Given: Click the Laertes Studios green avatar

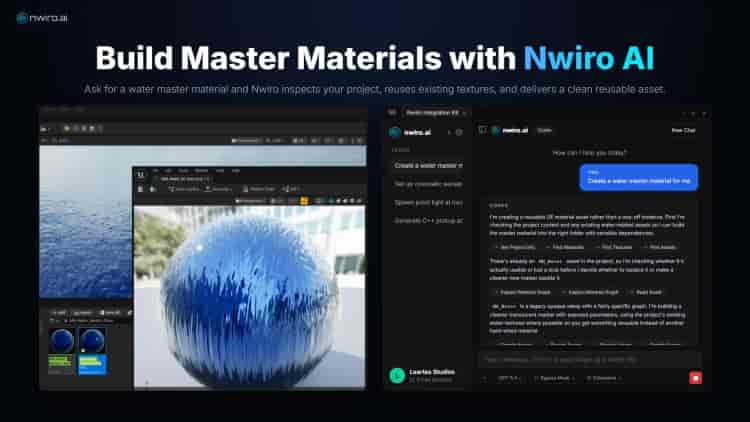Looking at the screenshot, I should pyautogui.click(x=397, y=376).
